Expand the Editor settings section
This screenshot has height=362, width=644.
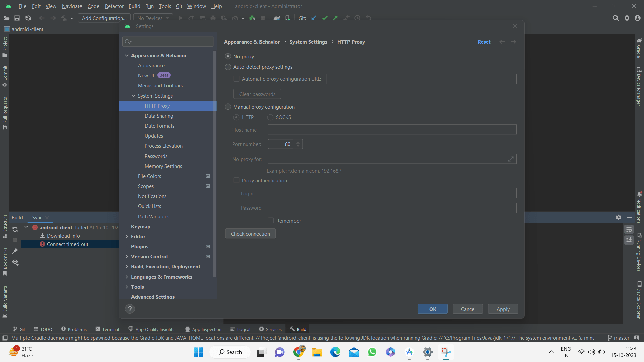coord(127,237)
